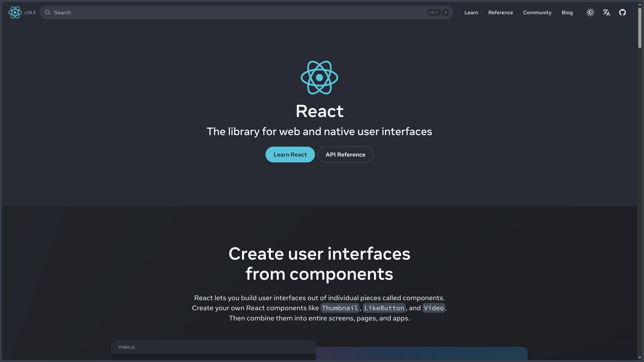Select the Video.js file tab
Image resolution: width=644 pixels, height=362 pixels.
coord(126,347)
